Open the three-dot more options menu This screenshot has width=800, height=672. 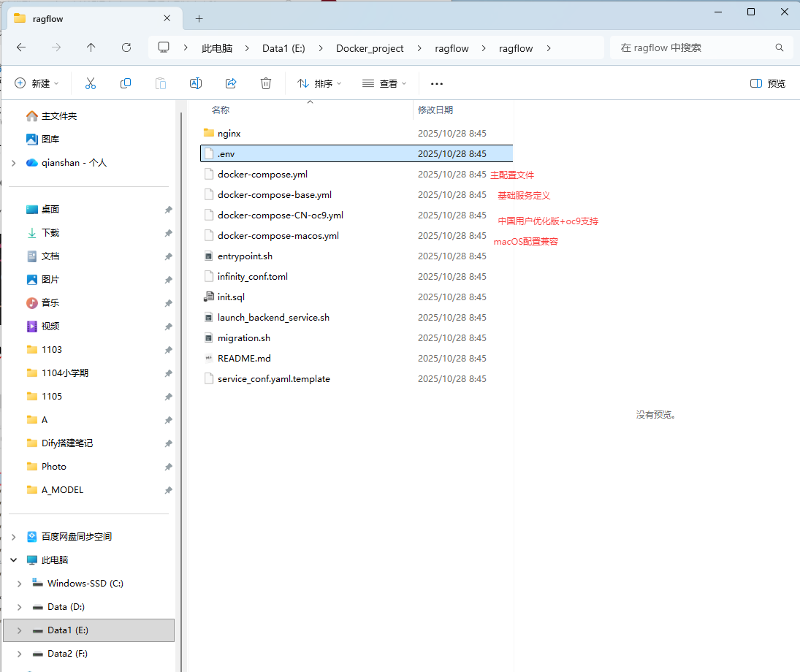[x=437, y=84]
